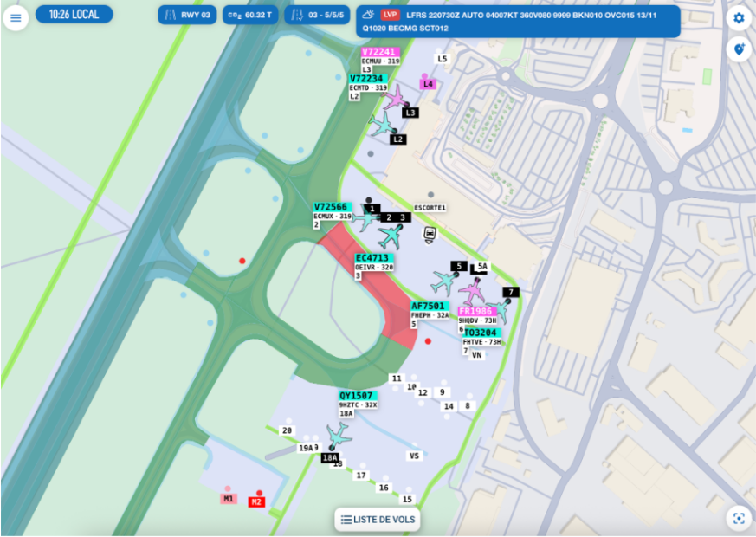Open the settings gear

(739, 18)
